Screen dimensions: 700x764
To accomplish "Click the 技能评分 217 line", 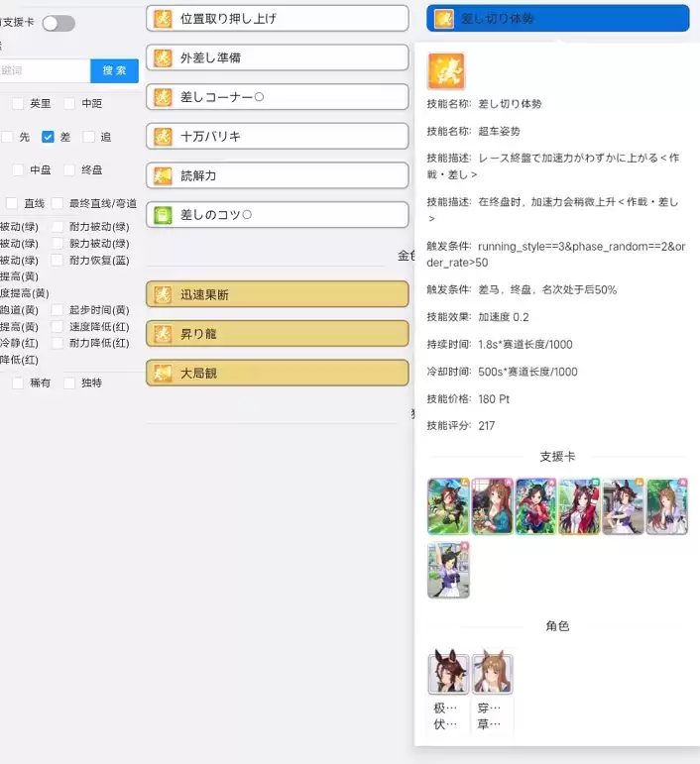I will click(461, 426).
